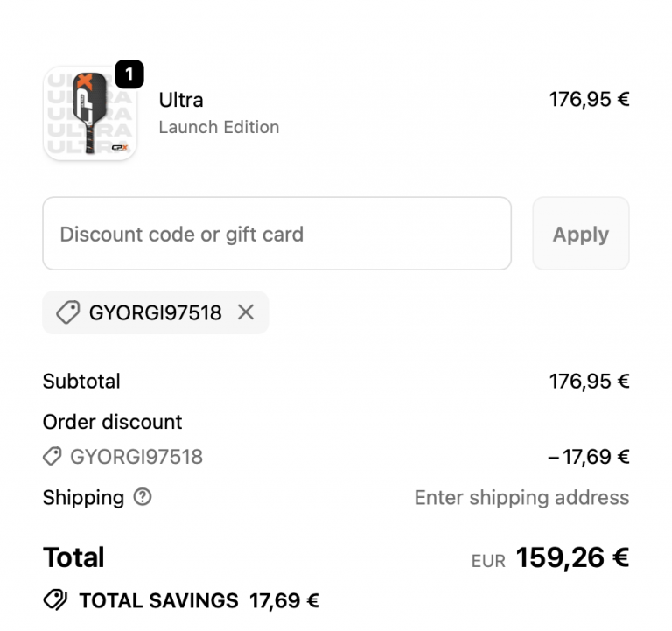The height and width of the screenshot is (631, 672).
Task: Click the product price 176,95 € at top
Action: pos(589,100)
